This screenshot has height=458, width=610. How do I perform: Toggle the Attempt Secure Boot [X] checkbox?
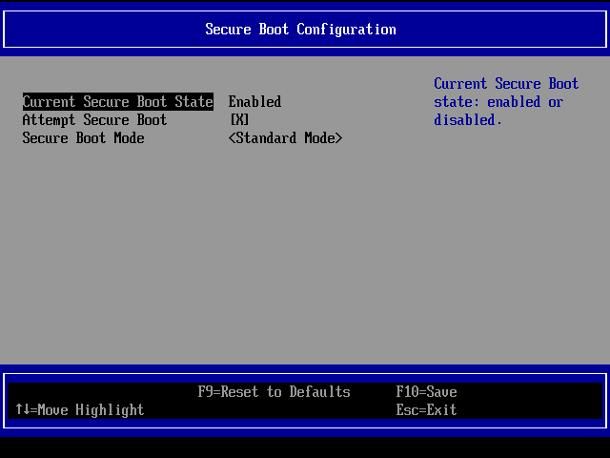click(239, 119)
